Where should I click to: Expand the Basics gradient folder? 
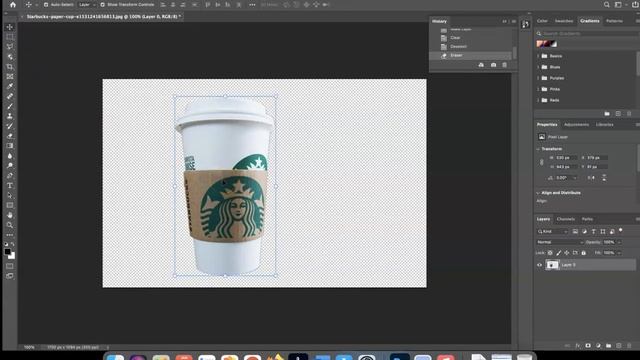point(538,56)
